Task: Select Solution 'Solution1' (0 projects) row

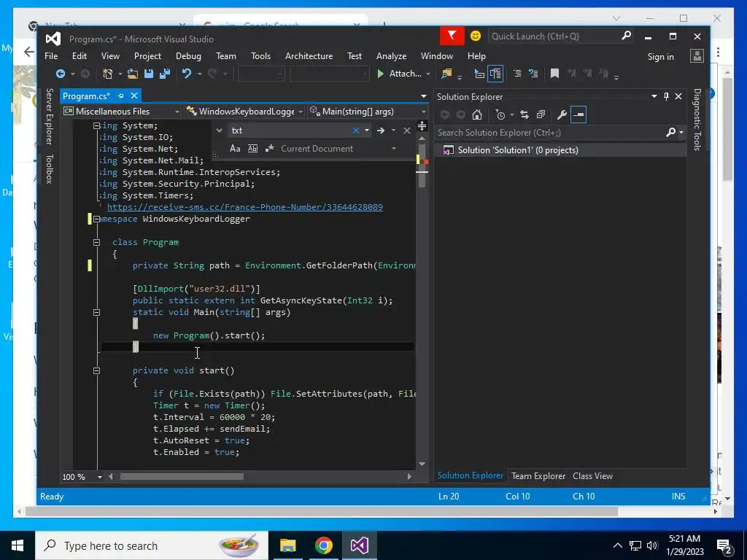Action: [561, 150]
